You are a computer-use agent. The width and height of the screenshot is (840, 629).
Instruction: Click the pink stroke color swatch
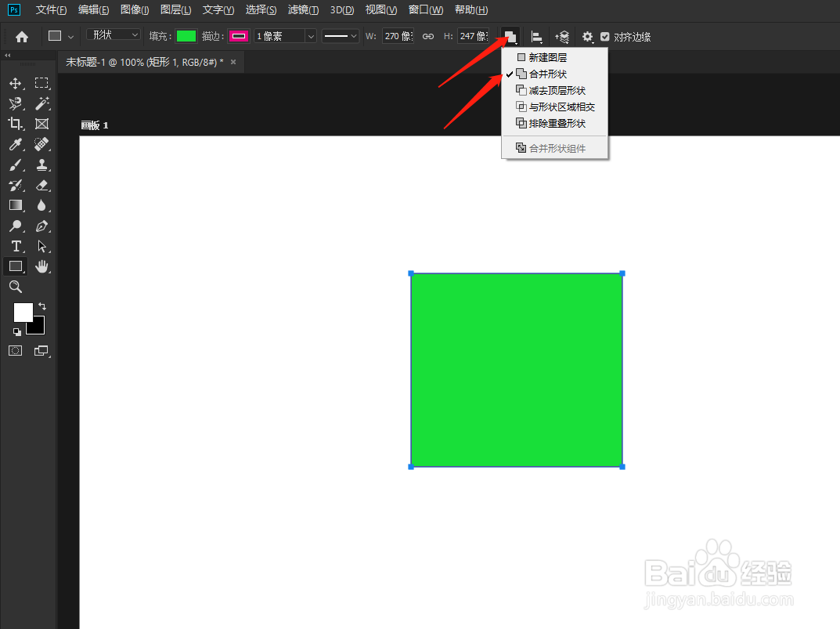239,37
